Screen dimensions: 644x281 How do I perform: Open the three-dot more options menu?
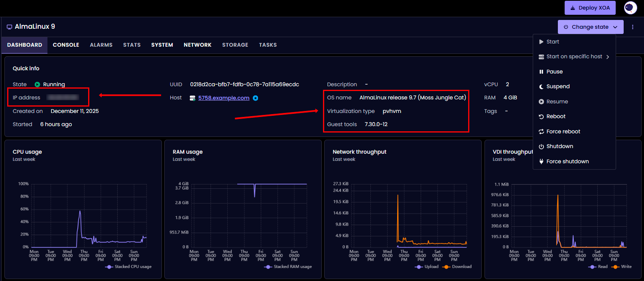[x=633, y=27]
